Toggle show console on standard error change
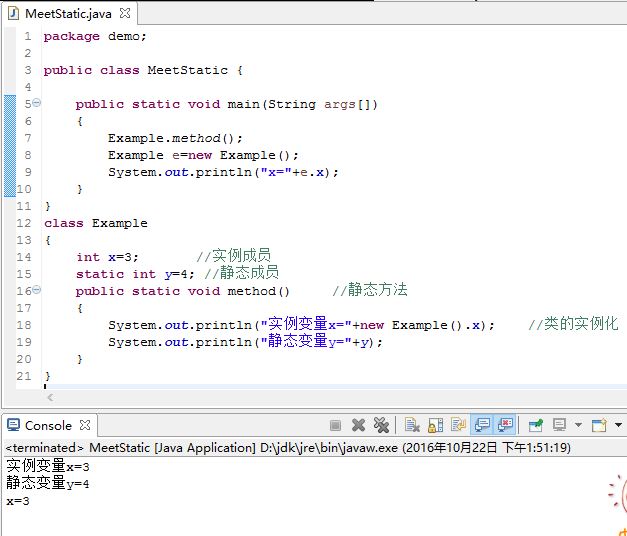This screenshot has width=627, height=536. (x=505, y=425)
